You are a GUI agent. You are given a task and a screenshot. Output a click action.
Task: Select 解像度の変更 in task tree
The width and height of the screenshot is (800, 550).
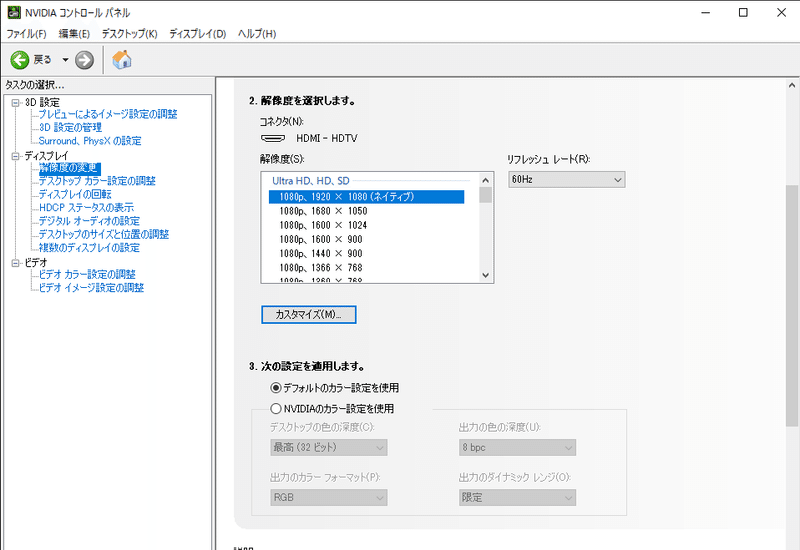pos(69,168)
